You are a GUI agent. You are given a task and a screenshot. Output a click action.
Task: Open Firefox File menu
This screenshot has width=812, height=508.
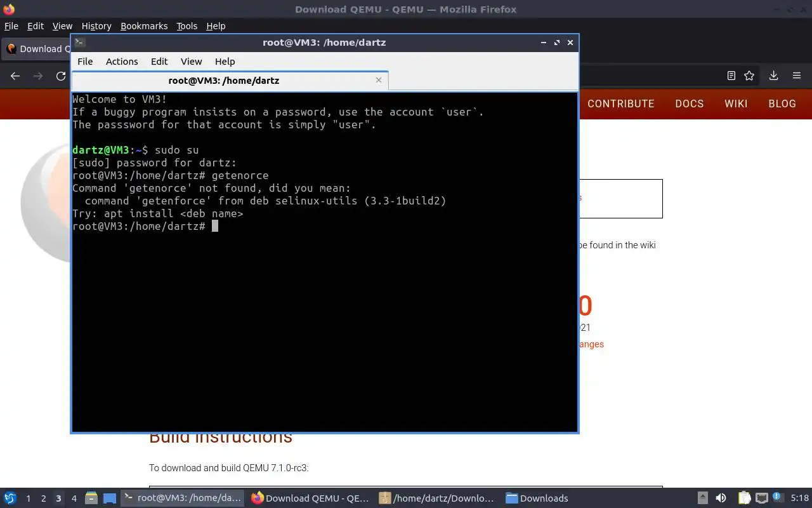(11, 26)
